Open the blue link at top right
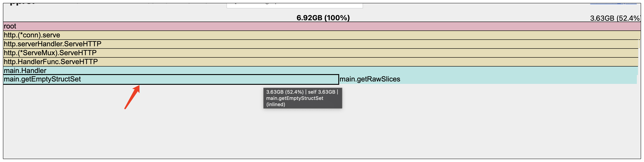This screenshot has width=644, height=162. pyautogui.click(x=613, y=4)
